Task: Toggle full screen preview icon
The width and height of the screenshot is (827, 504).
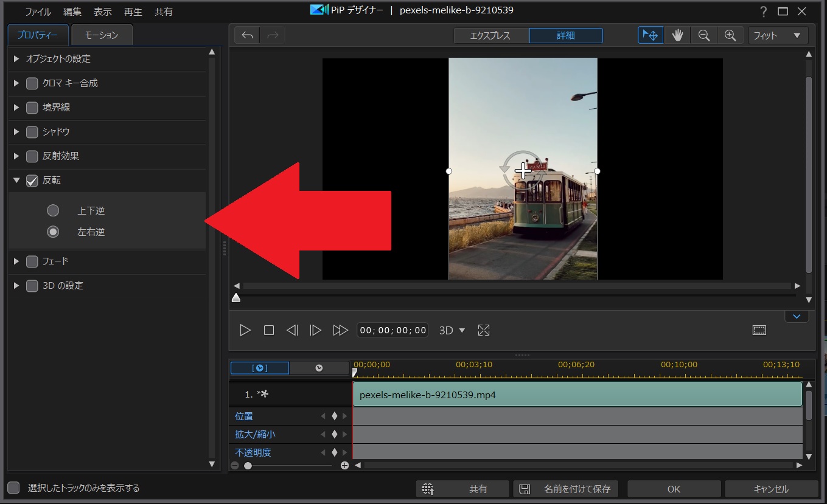Action: tap(484, 330)
